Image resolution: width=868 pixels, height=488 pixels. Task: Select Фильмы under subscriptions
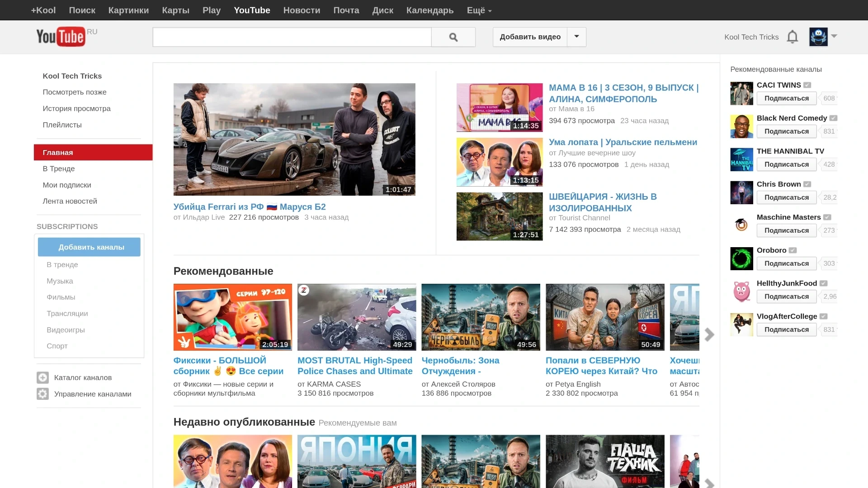tap(61, 297)
